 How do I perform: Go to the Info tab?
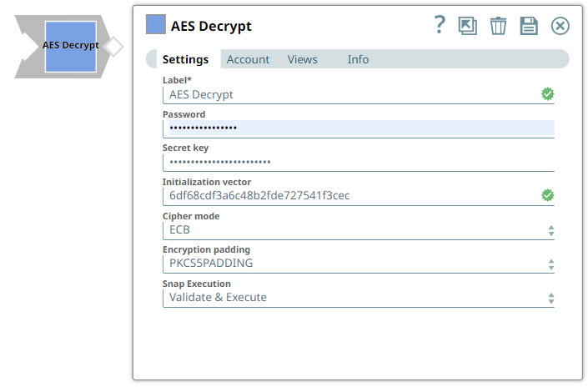point(358,59)
